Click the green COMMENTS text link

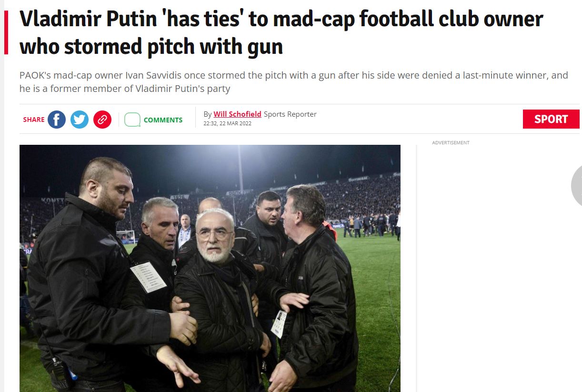[x=163, y=120]
